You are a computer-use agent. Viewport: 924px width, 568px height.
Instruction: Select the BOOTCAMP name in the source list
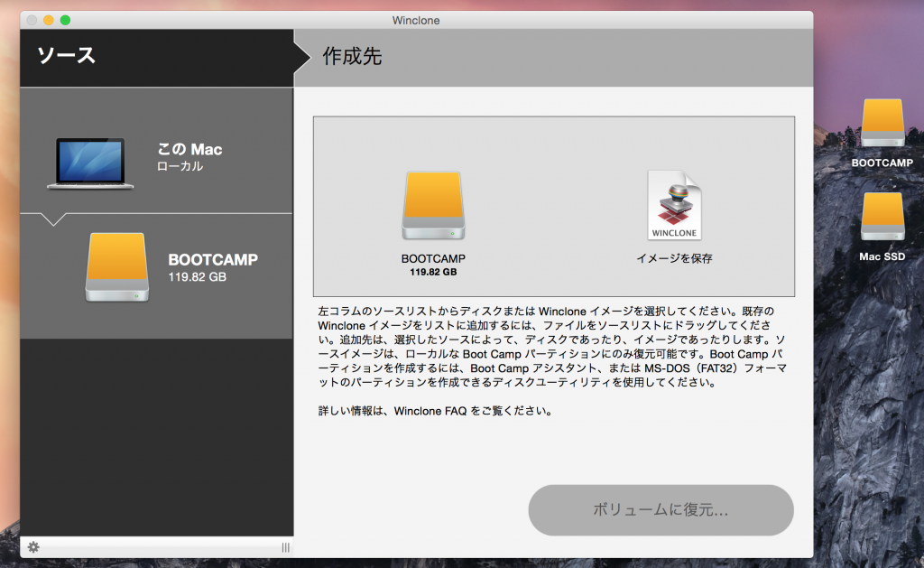click(213, 259)
